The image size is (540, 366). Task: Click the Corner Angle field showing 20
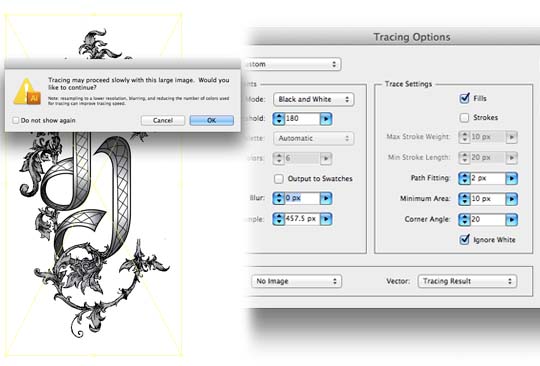coord(488,219)
